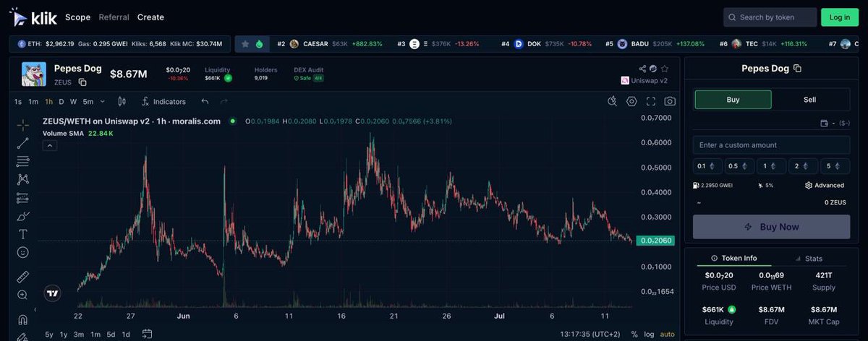Toggle the magnet snap mode
Screen dimensions: 868x341
22,319
